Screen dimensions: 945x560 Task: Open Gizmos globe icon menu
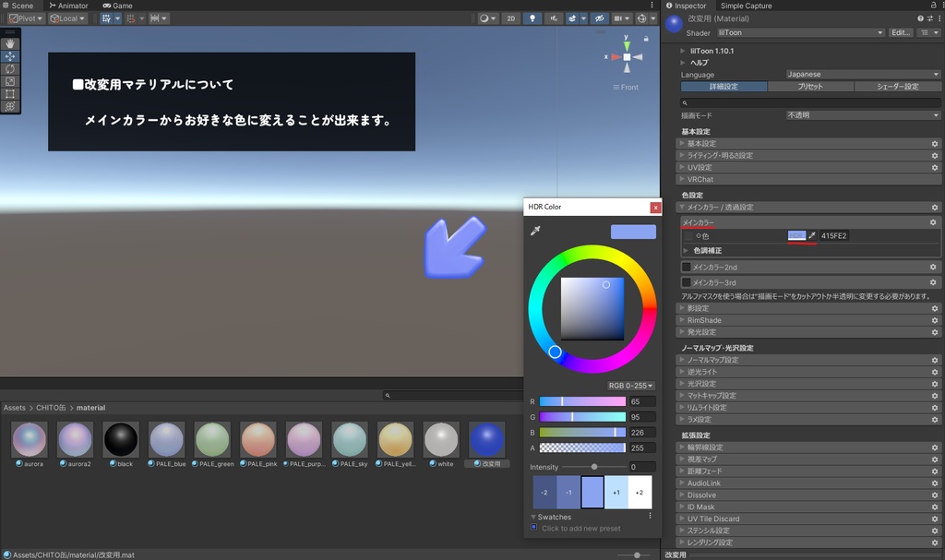point(642,18)
